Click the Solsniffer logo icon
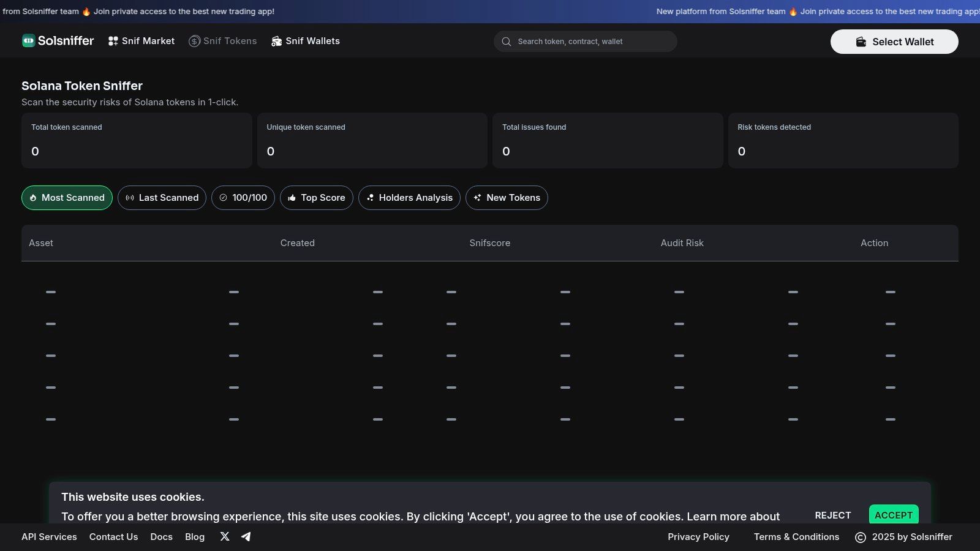 click(29, 41)
